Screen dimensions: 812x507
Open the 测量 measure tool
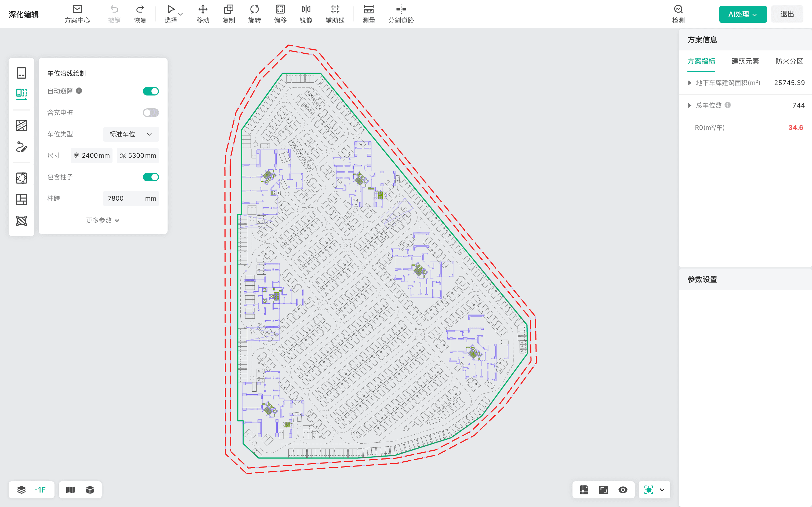click(x=368, y=14)
